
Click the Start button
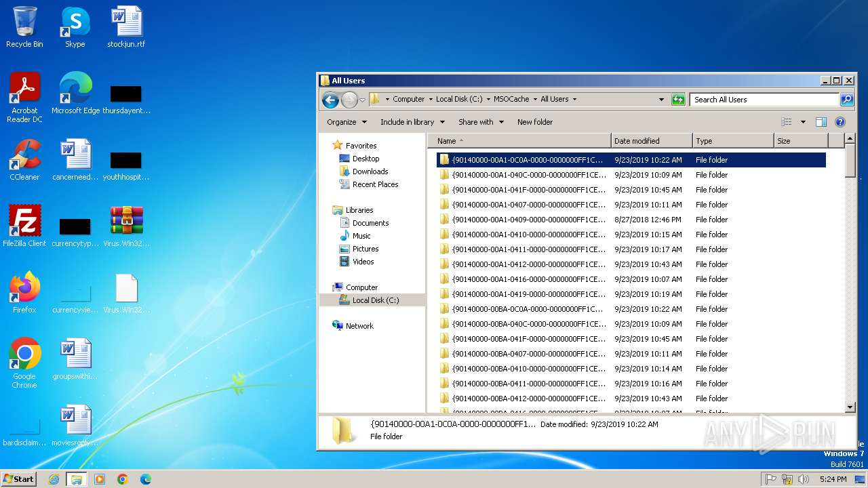tap(18, 479)
